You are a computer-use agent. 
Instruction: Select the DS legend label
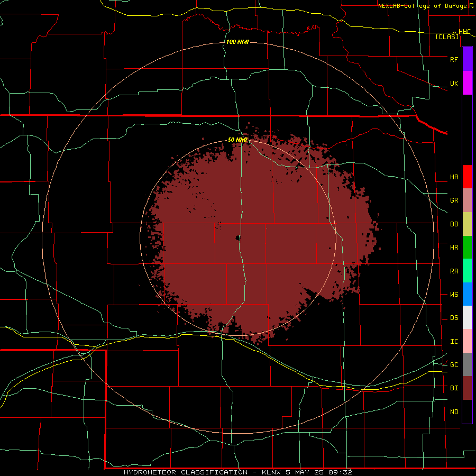(x=454, y=318)
